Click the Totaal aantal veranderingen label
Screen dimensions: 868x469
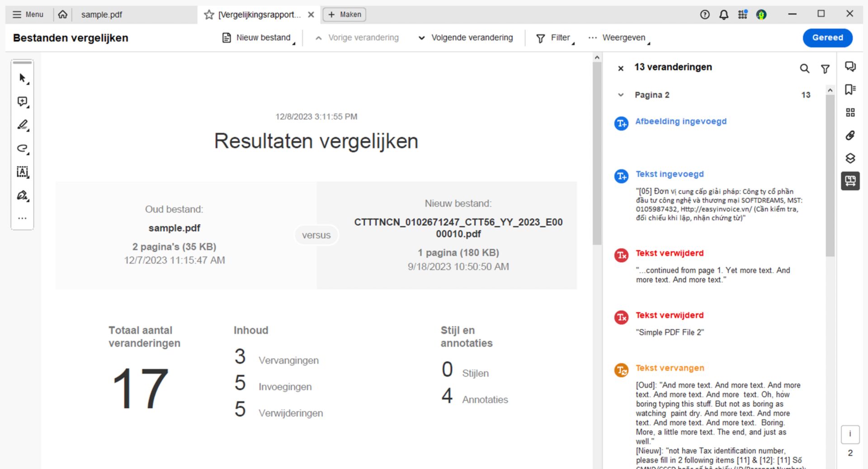click(x=144, y=336)
